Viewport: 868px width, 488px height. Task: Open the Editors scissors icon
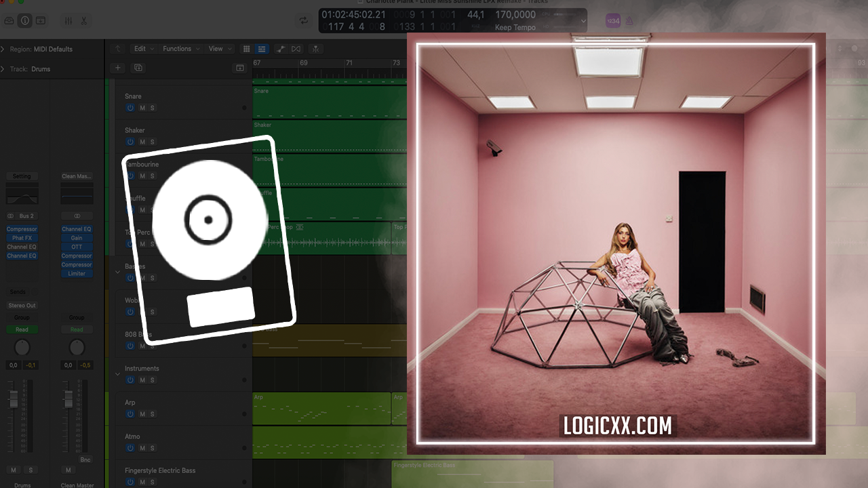tap(83, 21)
